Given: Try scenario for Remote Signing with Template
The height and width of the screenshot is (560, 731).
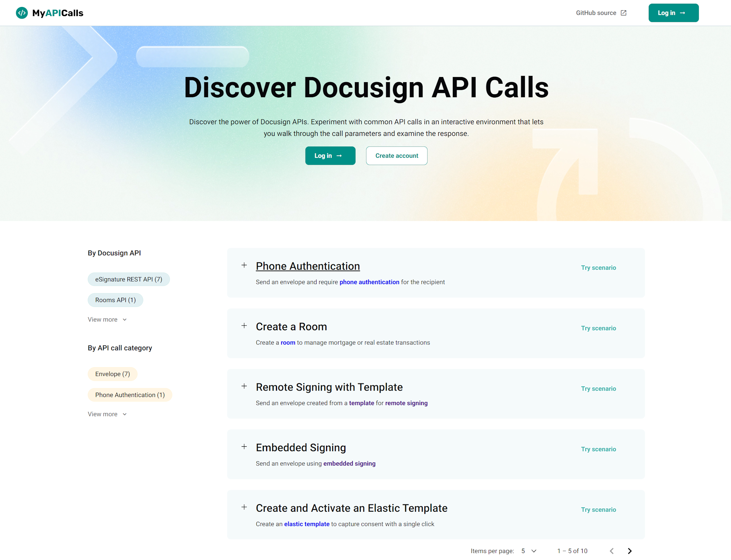Looking at the screenshot, I should (x=598, y=388).
